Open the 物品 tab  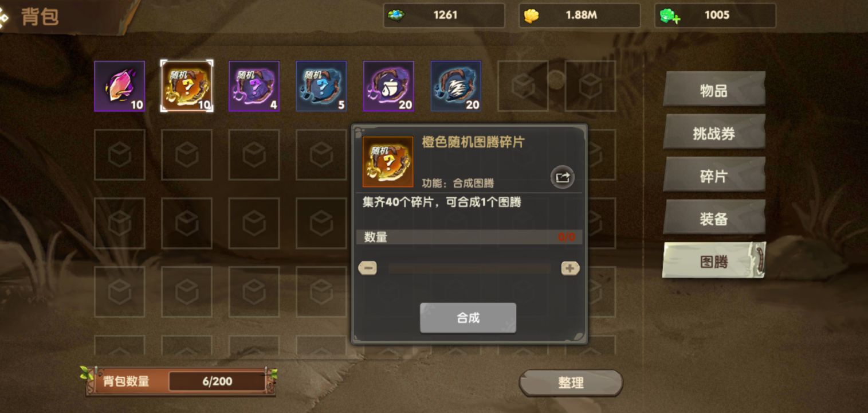pos(714,89)
